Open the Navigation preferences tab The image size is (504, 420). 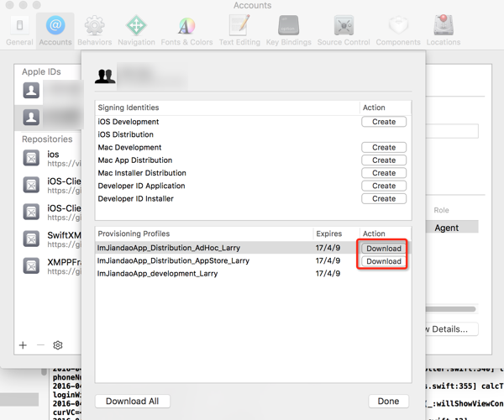coord(136,31)
